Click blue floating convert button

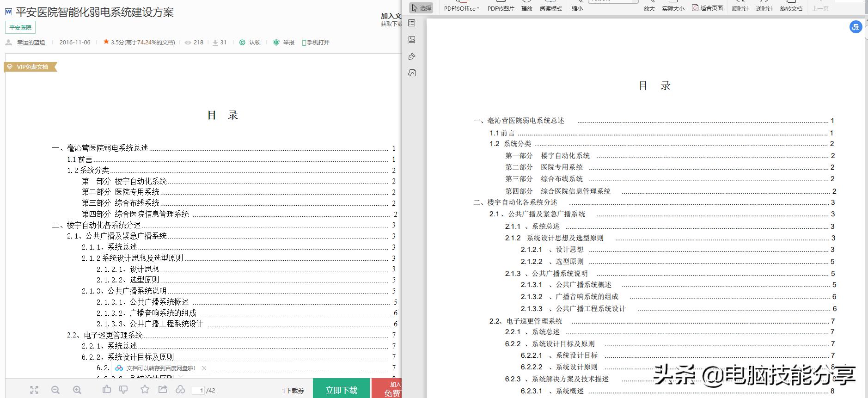pyautogui.click(x=856, y=27)
